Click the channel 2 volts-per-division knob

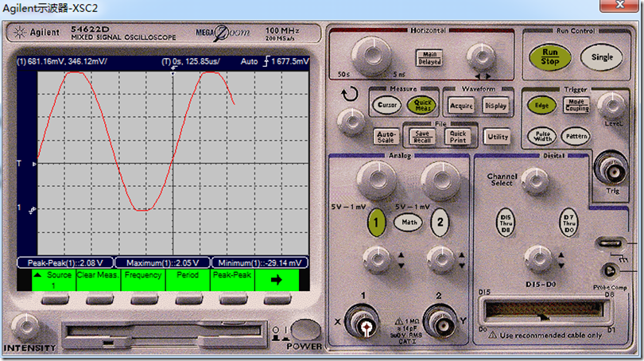[441, 180]
